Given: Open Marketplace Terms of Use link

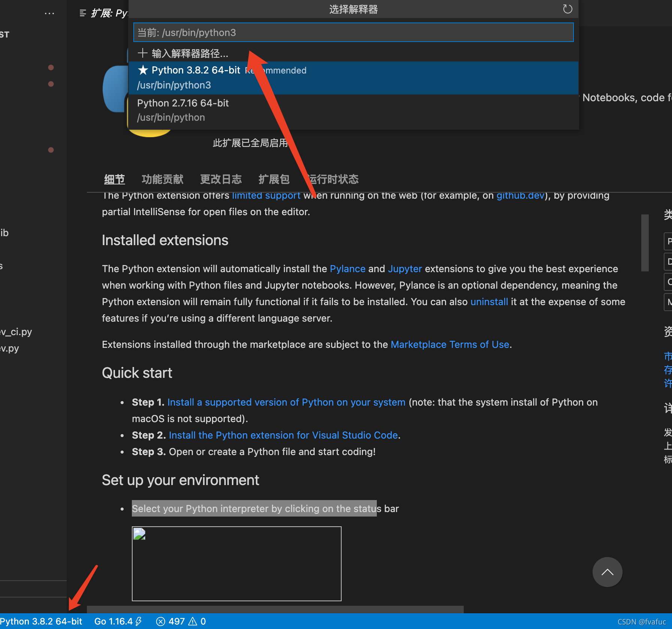Looking at the screenshot, I should (x=450, y=344).
